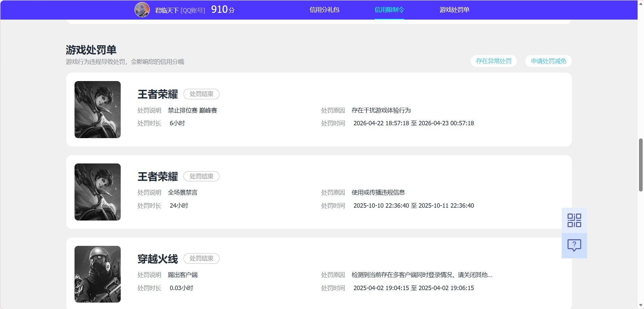Click the 穿越火线 title

coord(157,259)
